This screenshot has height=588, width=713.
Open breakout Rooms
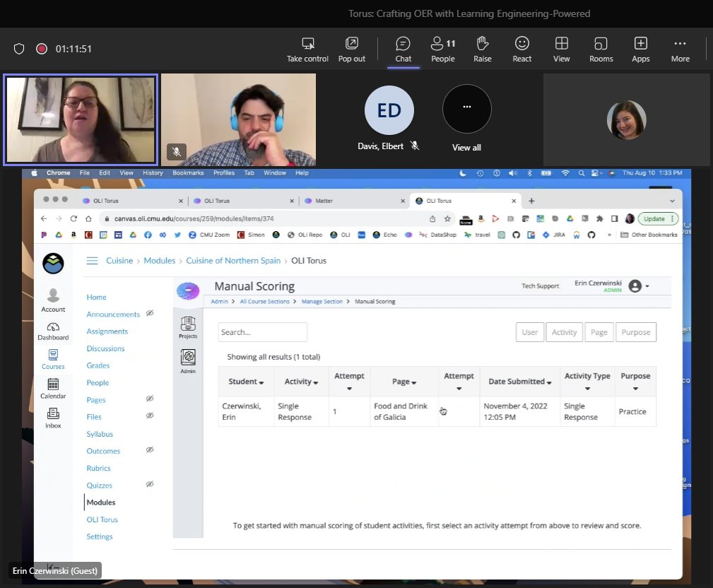point(601,49)
